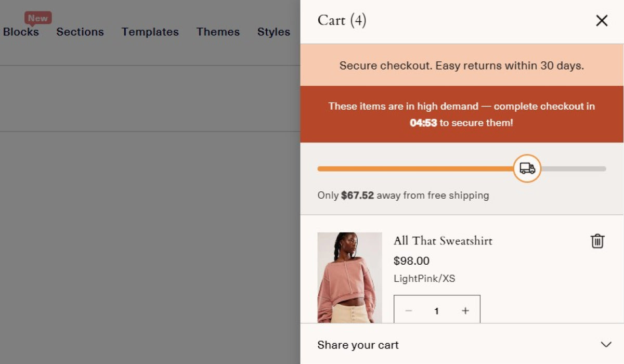Click the free shipping progress bar
Image resolution: width=624 pixels, height=364 pixels.
tap(416, 169)
